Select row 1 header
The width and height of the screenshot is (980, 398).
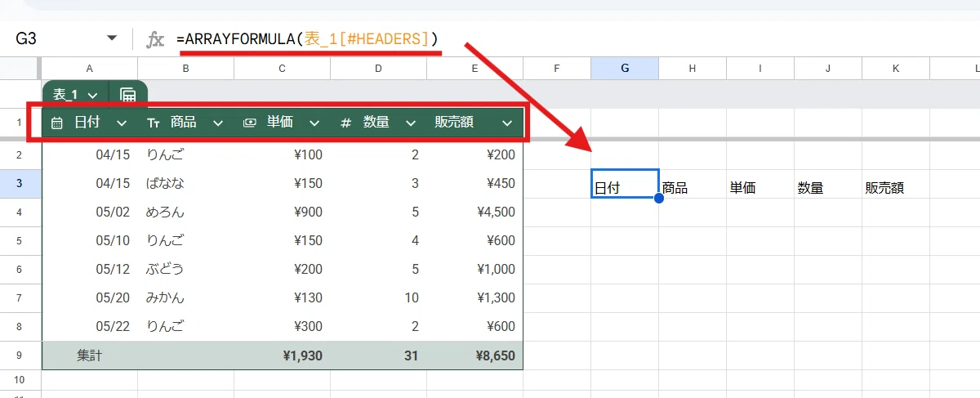[x=20, y=123]
